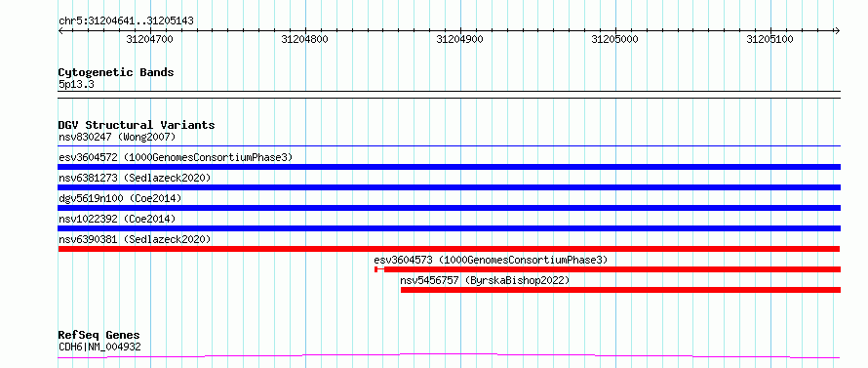Open variant label nsv6390381 (Sedlazeck2020)
The width and height of the screenshot is (868, 368).
pos(135,239)
